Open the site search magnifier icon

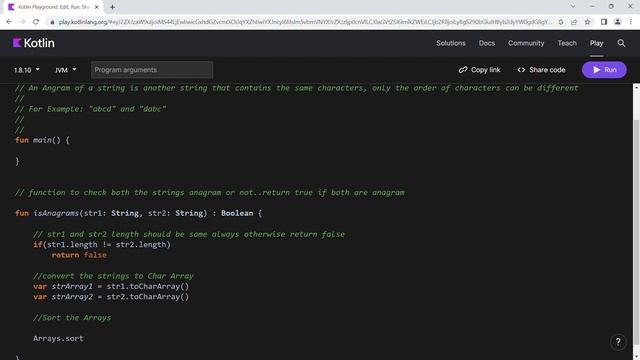621,43
